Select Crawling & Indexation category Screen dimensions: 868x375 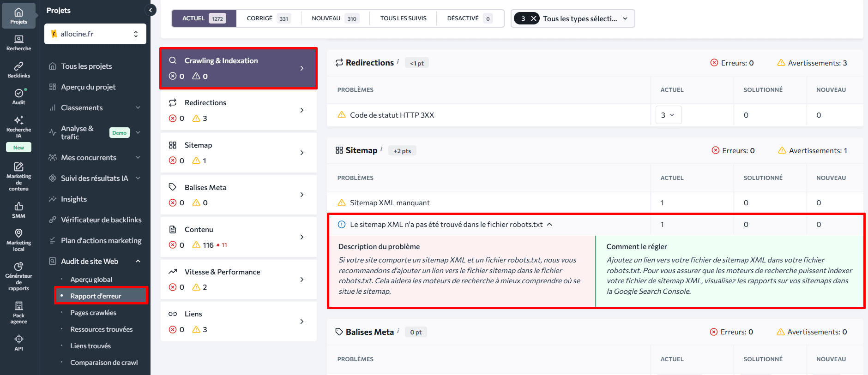click(238, 68)
